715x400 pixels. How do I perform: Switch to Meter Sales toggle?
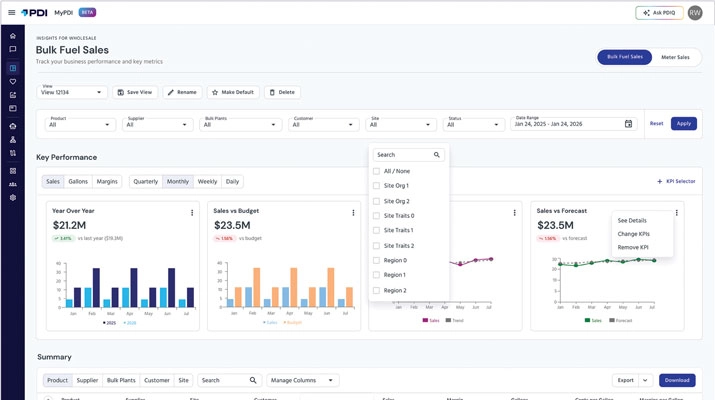click(675, 57)
